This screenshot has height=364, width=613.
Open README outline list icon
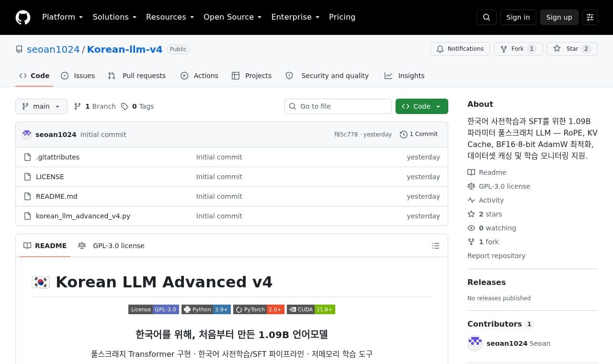pos(436,246)
